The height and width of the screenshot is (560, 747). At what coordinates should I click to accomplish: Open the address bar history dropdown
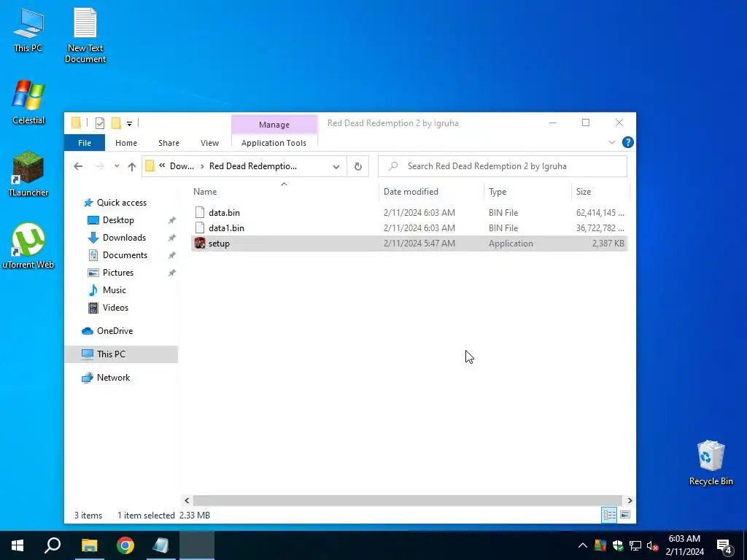[x=336, y=167]
